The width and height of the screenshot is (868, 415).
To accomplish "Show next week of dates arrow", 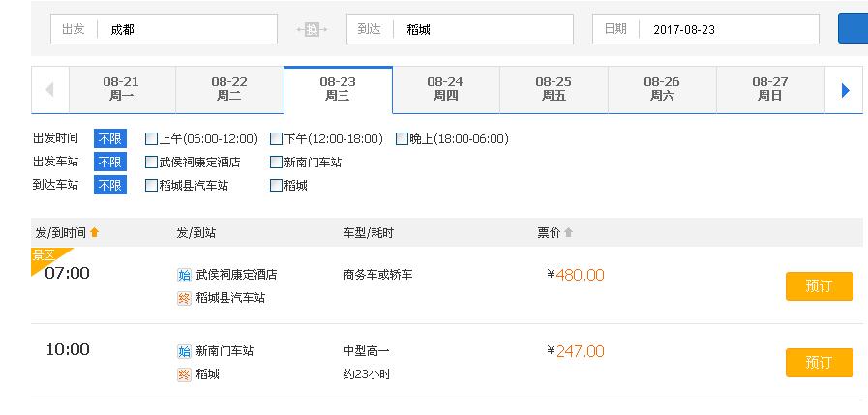I will [845, 90].
